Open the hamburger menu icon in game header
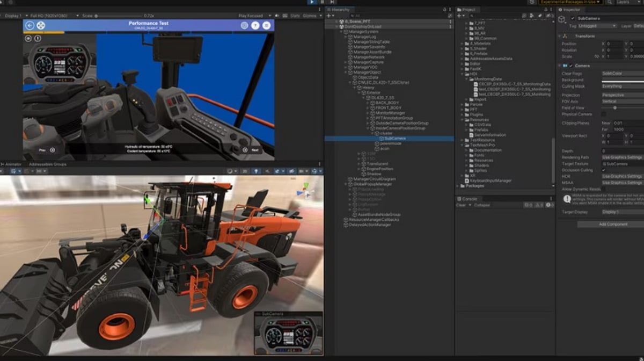The height and width of the screenshot is (361, 644). [266, 25]
